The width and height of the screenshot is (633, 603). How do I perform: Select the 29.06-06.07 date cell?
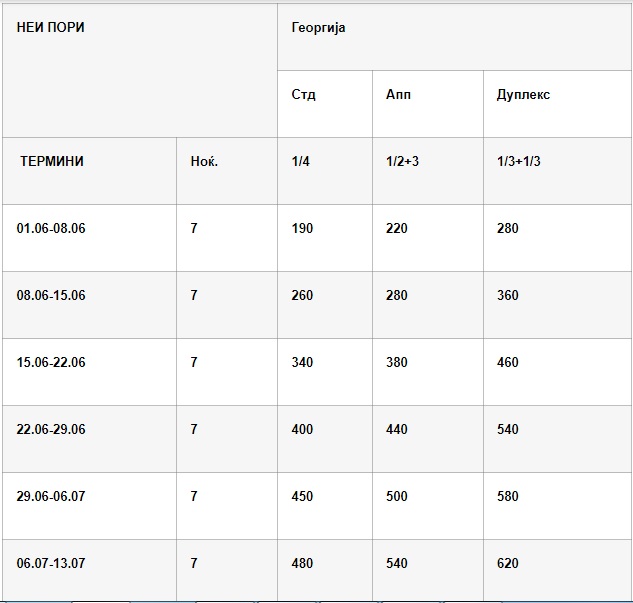pos(51,496)
